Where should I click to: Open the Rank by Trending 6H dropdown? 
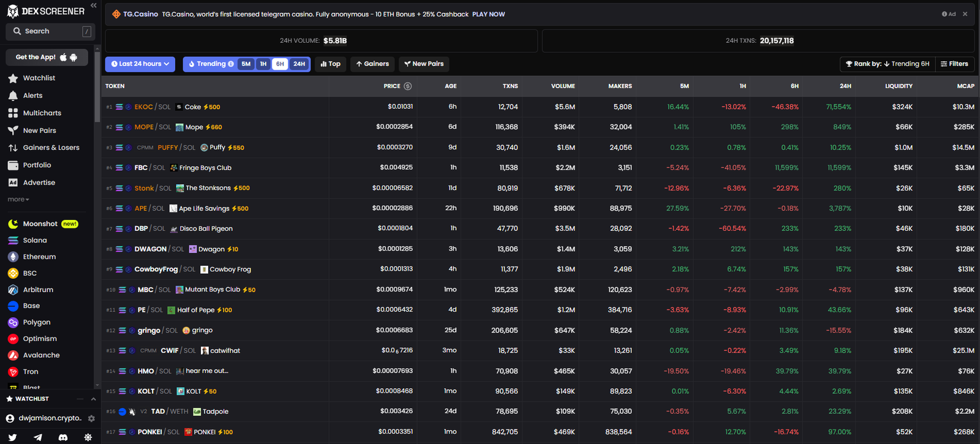888,64
